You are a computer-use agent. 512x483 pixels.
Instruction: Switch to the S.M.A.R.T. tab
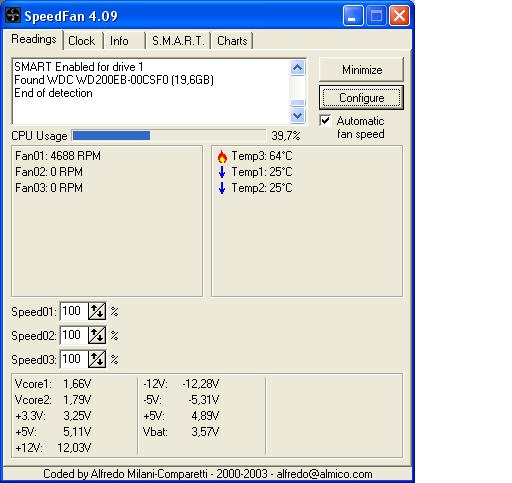(x=178, y=41)
